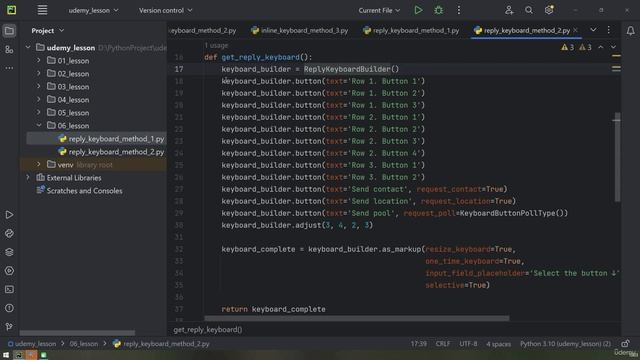Open the Run tool window
The height and width of the screenshot is (360, 640).
[x=9, y=215]
